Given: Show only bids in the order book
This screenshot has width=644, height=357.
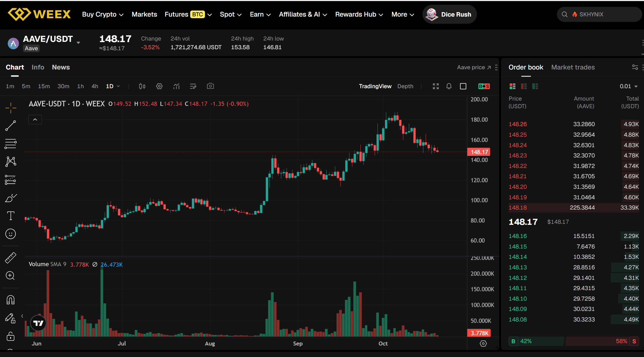Looking at the screenshot, I should [535, 86].
